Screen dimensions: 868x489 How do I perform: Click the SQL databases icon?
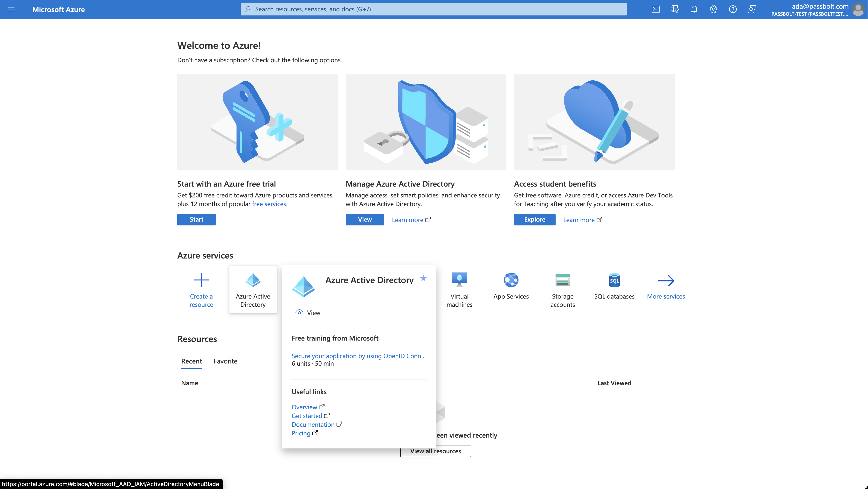[x=614, y=280]
